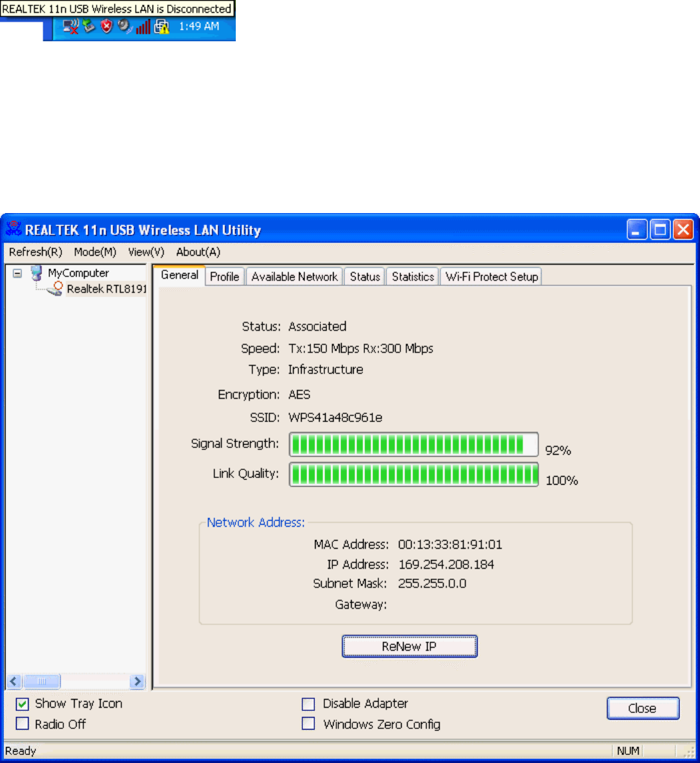Screen dimensions: 700x763
Task: Click the Signal Strength progress bar
Action: pyautogui.click(x=414, y=444)
